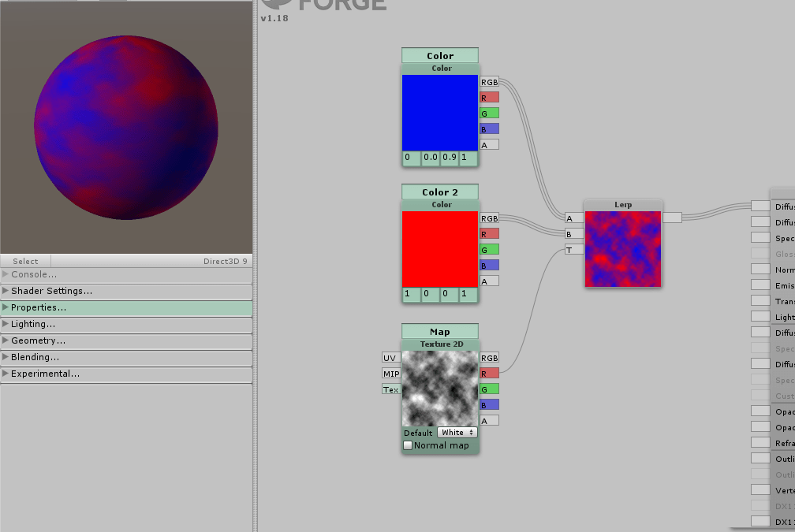Open the red Color 2 swatch
The image size is (795, 532).
440,249
